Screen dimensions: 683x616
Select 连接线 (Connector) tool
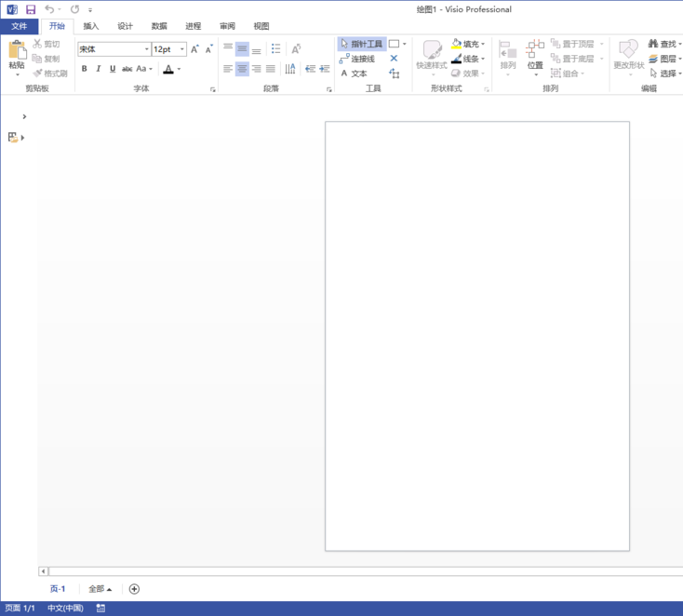pos(357,59)
